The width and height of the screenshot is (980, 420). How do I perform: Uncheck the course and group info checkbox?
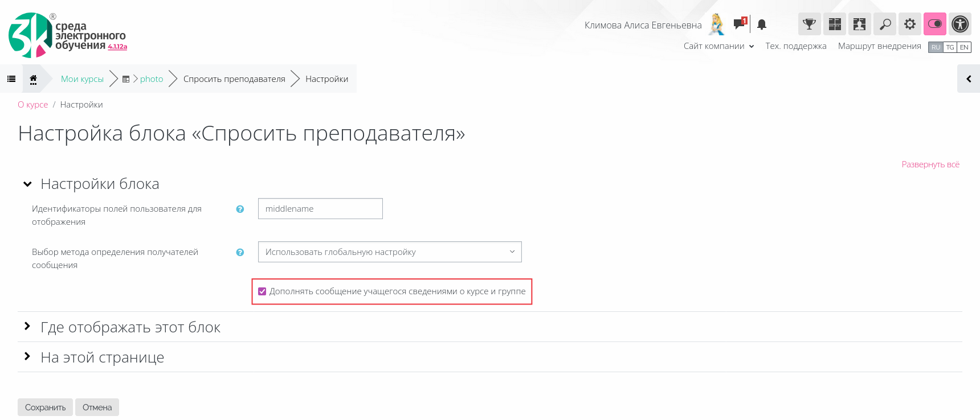(262, 291)
